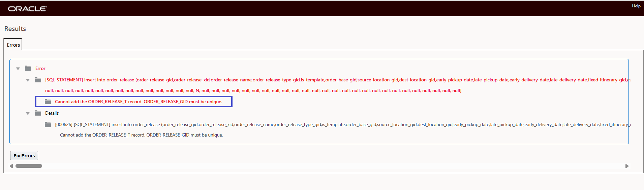Click the folder icon beside [000626] entry
Viewport: 644px width, 190px height.
click(x=48, y=124)
